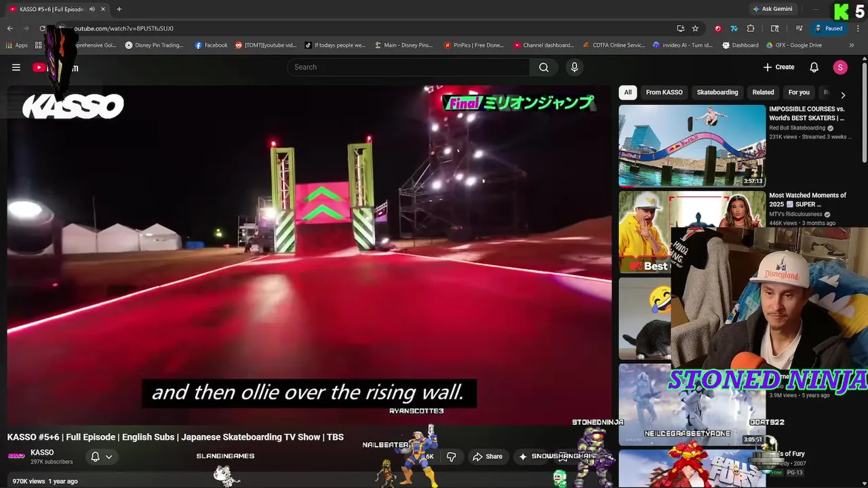Open the TOMT youtube vid bookmark
The height and width of the screenshot is (488, 868).
point(265,45)
